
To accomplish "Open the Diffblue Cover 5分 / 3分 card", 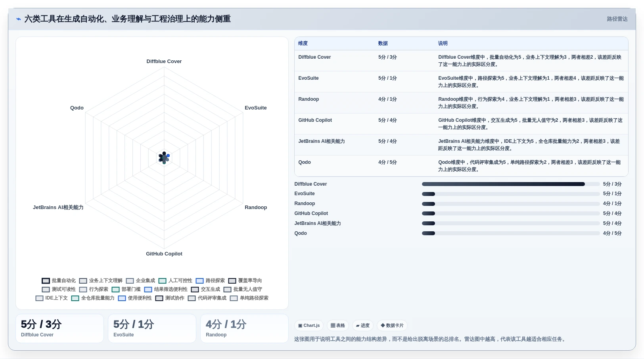I will pos(59,328).
